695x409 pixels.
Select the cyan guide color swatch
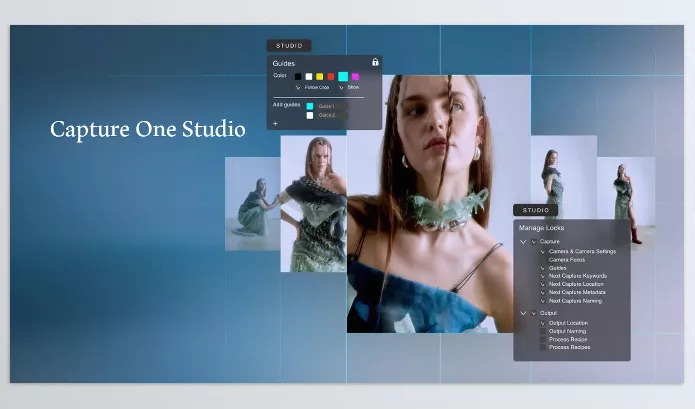click(x=343, y=77)
